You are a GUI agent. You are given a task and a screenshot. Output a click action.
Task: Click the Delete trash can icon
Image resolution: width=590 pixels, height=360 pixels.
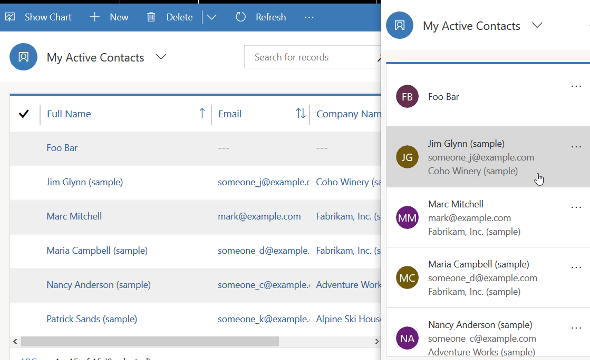click(151, 17)
